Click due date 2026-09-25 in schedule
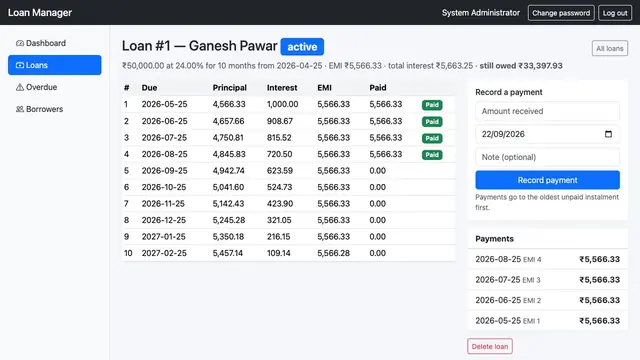Viewport: 640px width, 360px height. click(x=164, y=171)
